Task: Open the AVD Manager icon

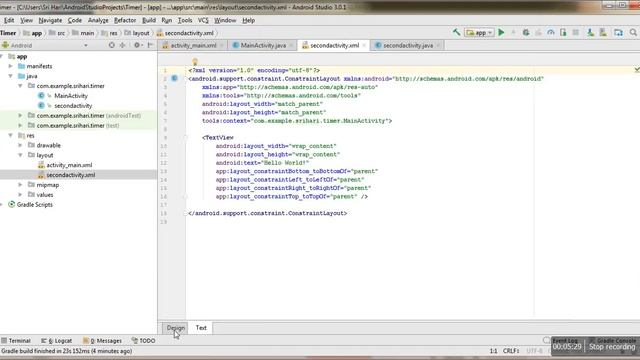Action: (590, 32)
